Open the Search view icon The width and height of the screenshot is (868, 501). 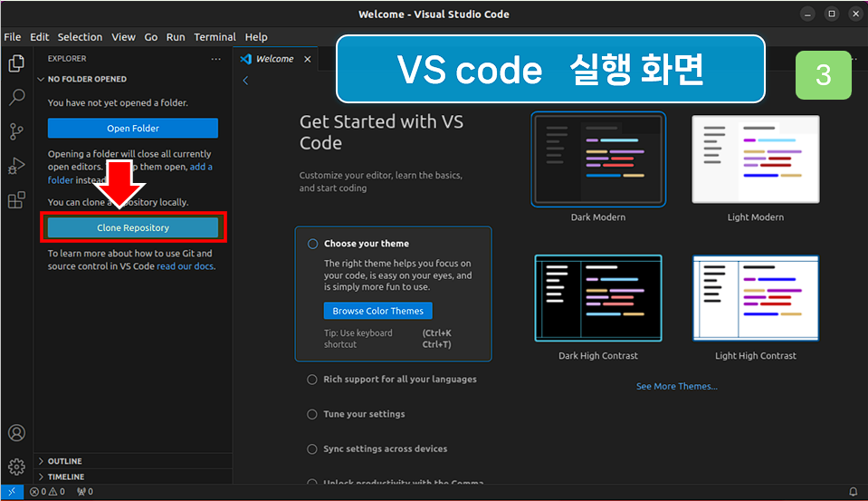(16, 98)
